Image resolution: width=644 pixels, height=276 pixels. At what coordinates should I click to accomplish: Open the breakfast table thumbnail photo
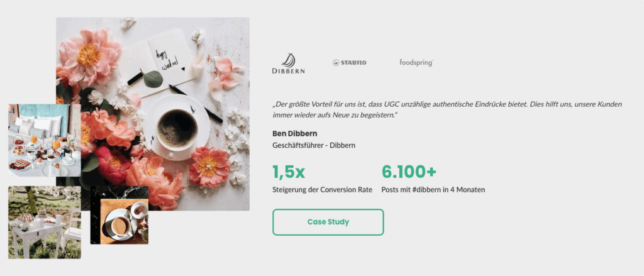coord(43,141)
